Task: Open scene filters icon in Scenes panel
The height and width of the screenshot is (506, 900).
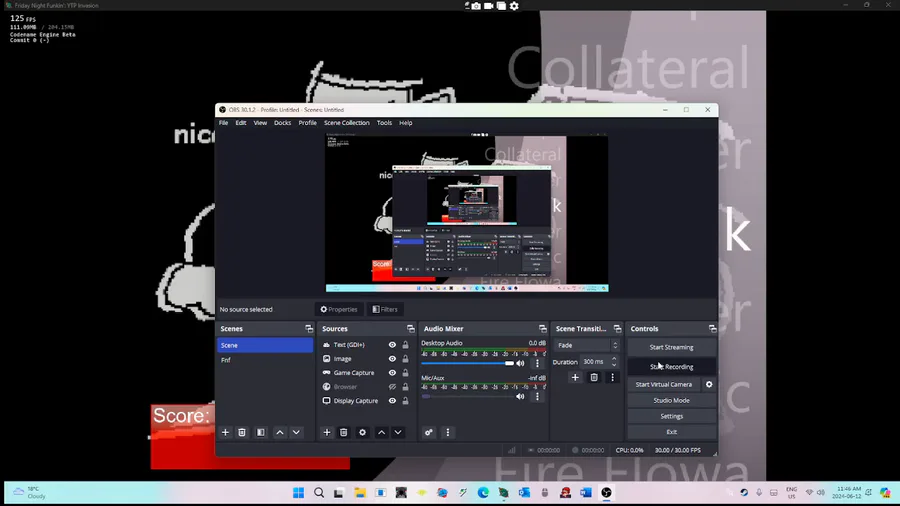Action: pyautogui.click(x=261, y=433)
